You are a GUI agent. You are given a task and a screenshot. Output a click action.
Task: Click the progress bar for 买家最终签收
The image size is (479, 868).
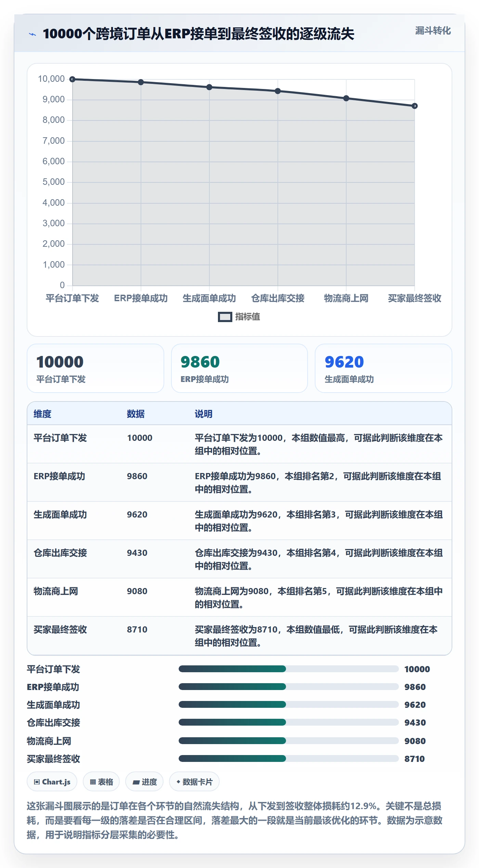click(289, 758)
